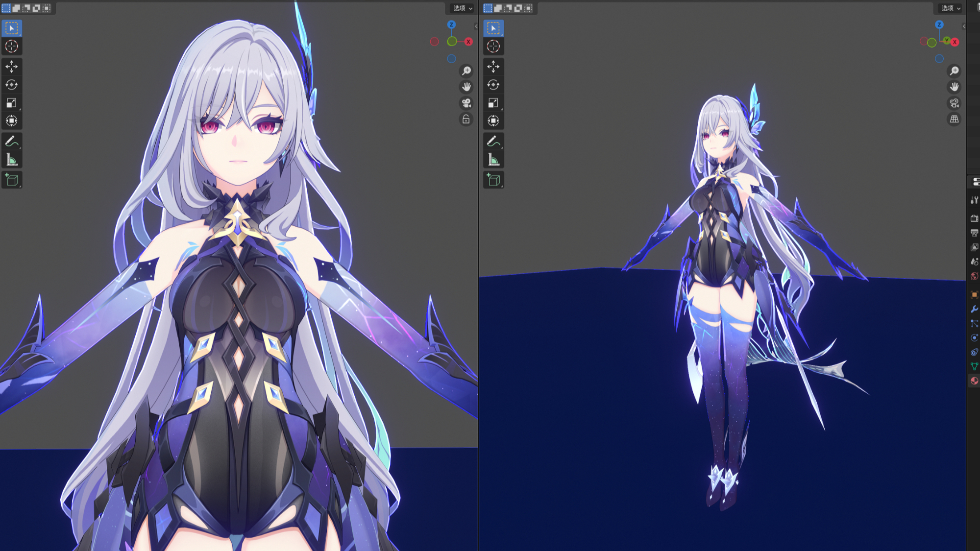Open the 选项 dropdown in left viewport
The height and width of the screenshot is (551, 980).
click(462, 8)
